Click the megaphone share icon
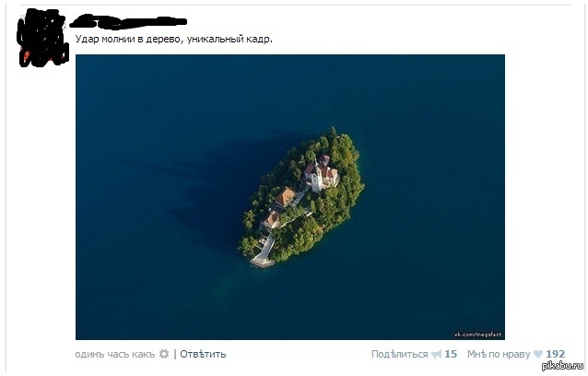 [x=436, y=354]
